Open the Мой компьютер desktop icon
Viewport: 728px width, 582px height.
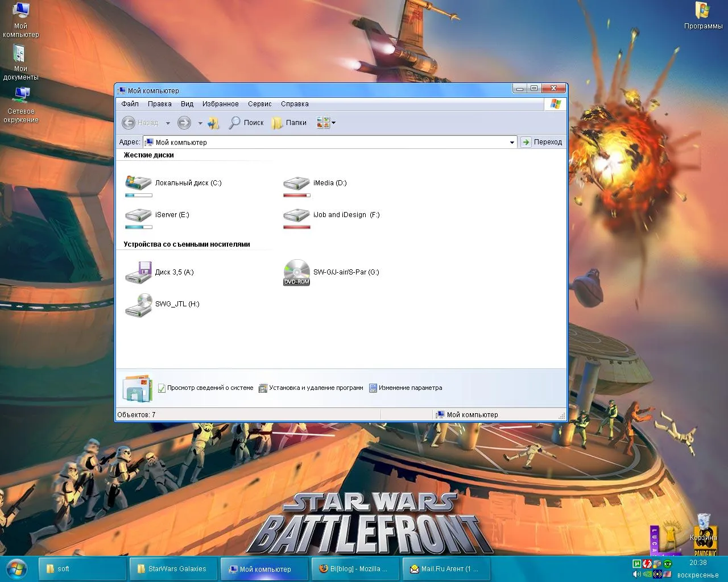click(20, 20)
